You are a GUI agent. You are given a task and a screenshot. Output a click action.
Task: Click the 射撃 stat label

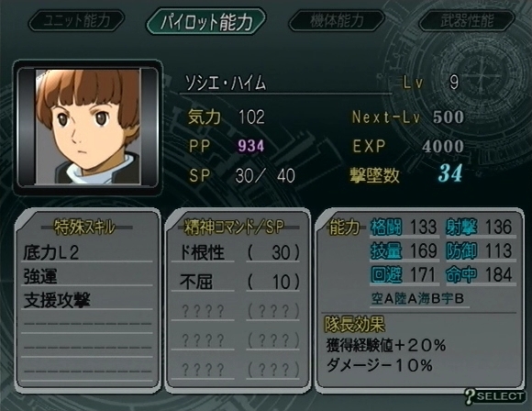461,227
